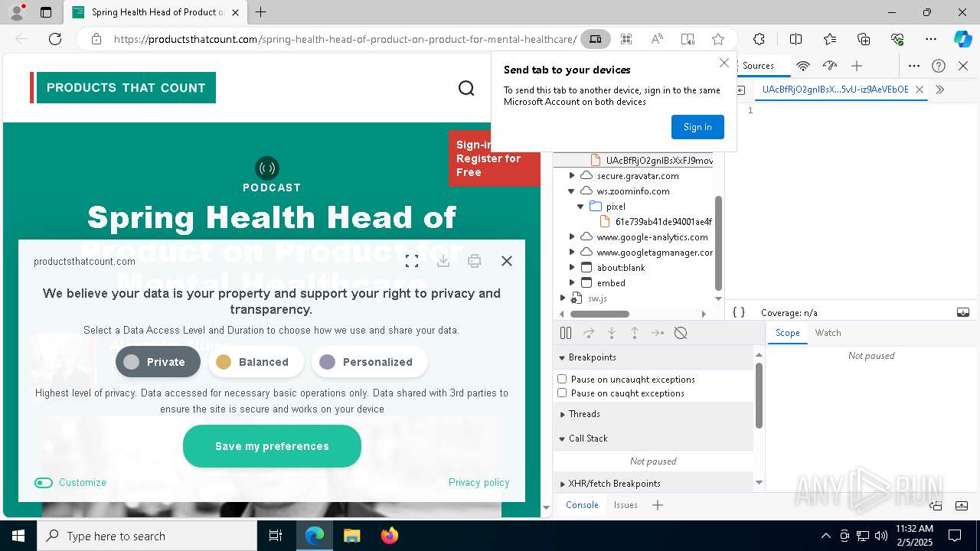Open the apps grid icon in address bar
The image size is (980, 551).
coord(626,39)
